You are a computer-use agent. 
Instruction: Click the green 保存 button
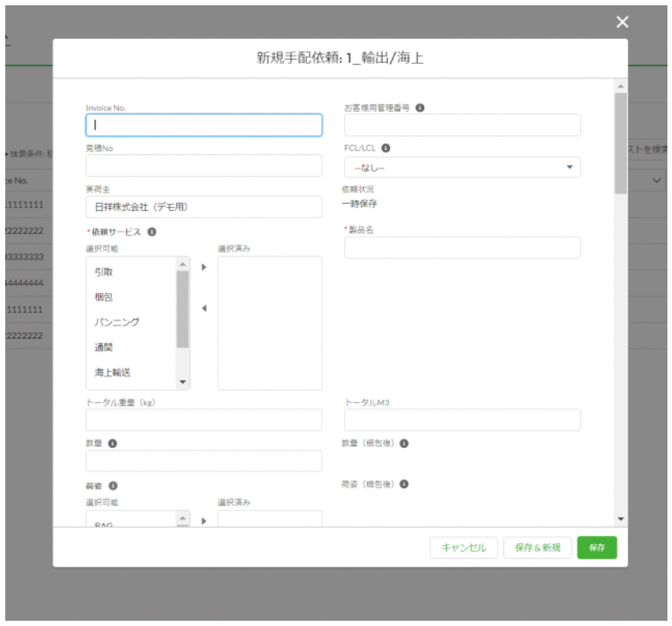pos(597,547)
